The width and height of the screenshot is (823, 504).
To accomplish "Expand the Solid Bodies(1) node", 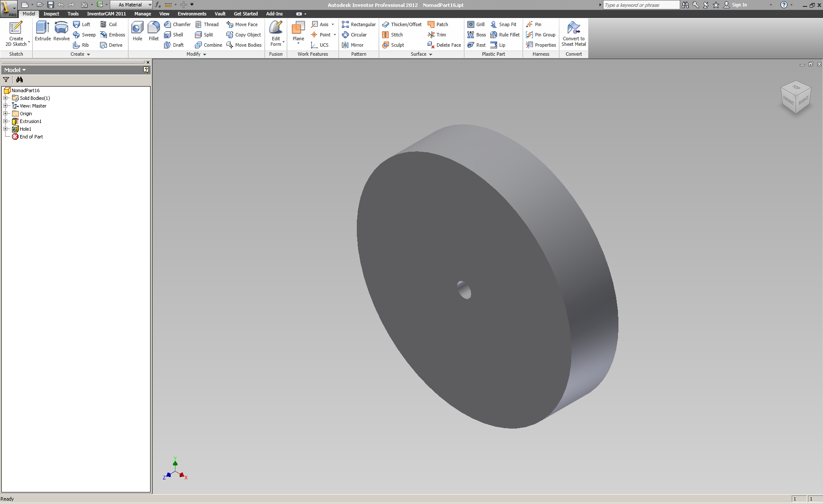I will coord(6,98).
